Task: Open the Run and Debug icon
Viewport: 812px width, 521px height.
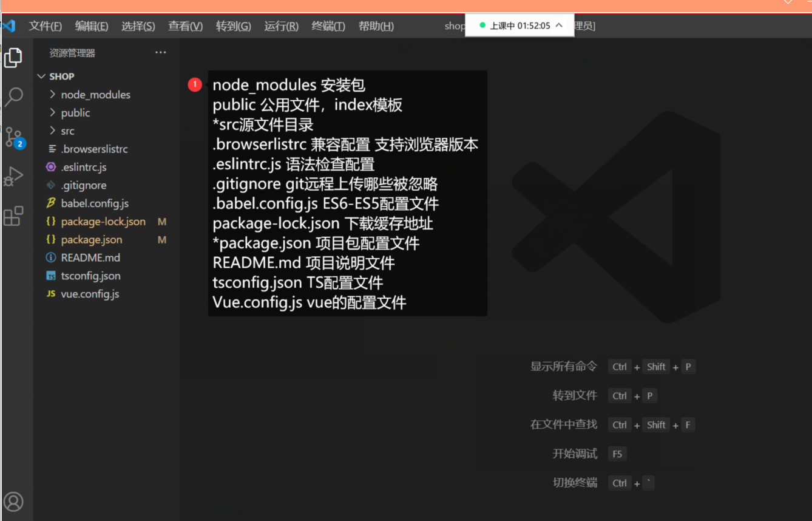Action: pyautogui.click(x=13, y=177)
